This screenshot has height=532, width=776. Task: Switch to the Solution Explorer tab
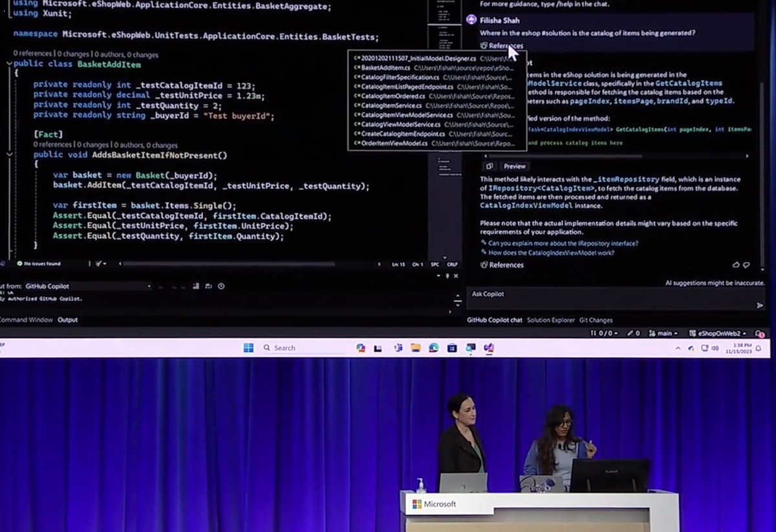coord(550,320)
